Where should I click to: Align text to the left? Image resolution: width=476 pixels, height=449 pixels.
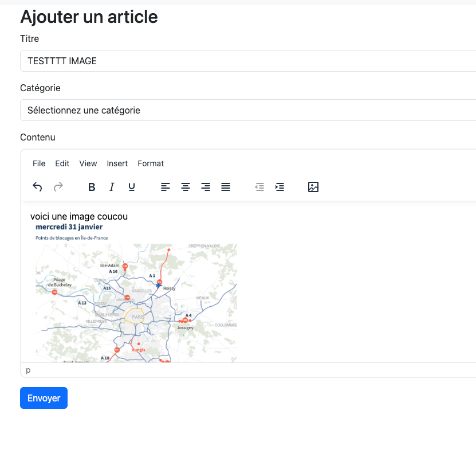click(166, 186)
